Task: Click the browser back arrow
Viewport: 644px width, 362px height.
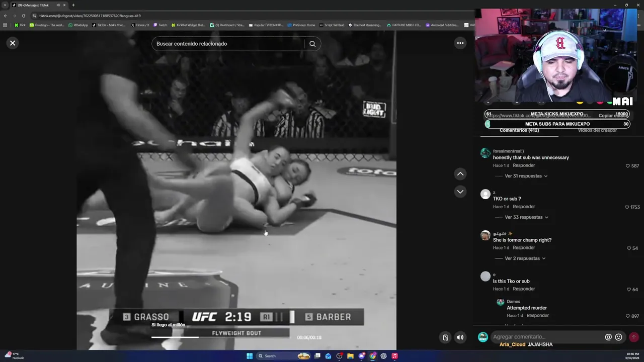Action: [x=5, y=16]
